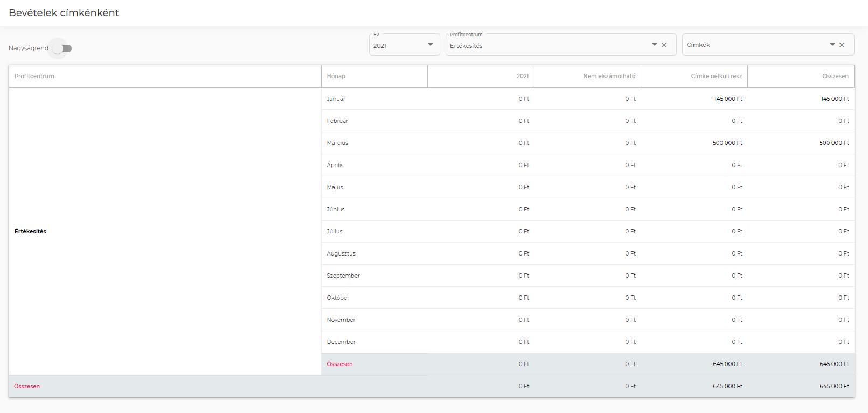Select the Október row label
The width and height of the screenshot is (868, 413).
338,298
